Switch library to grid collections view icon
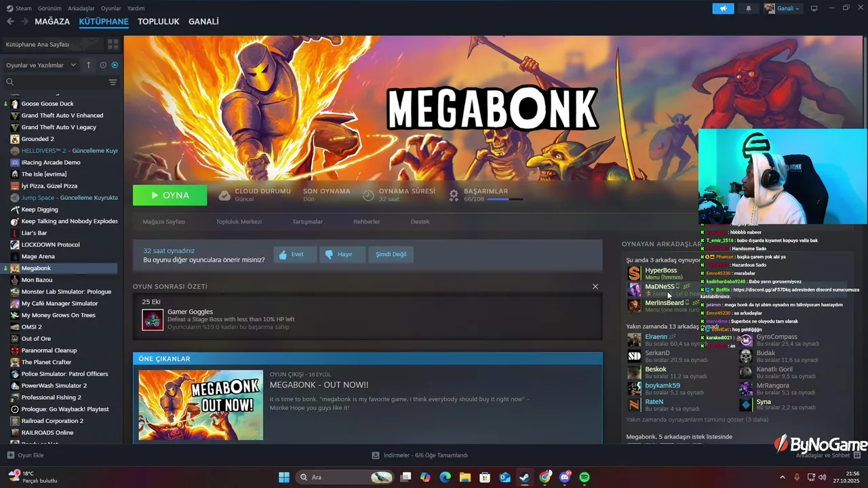 (113, 44)
